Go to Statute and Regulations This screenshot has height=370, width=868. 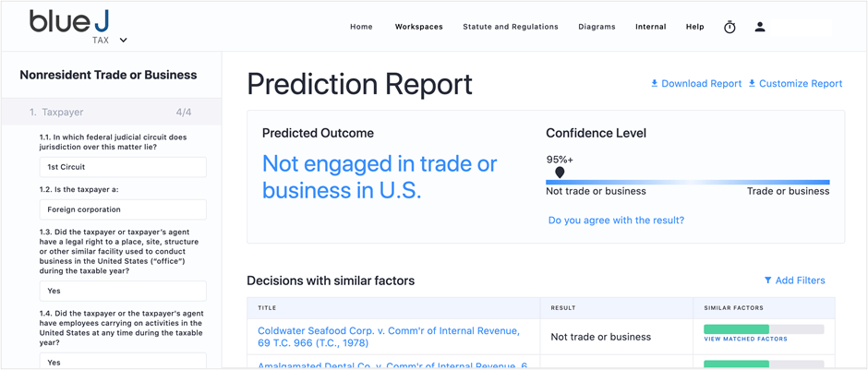(511, 27)
